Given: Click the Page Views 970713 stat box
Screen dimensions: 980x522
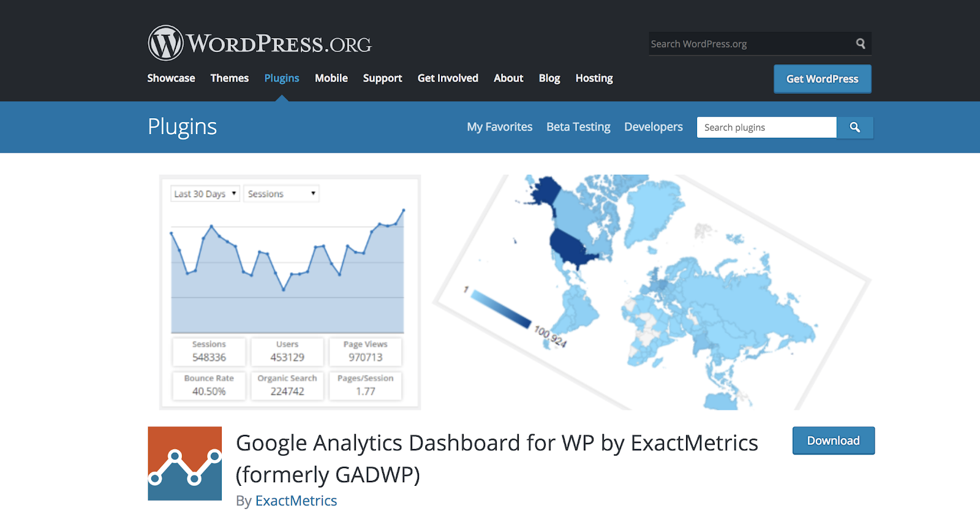Looking at the screenshot, I should point(366,352).
